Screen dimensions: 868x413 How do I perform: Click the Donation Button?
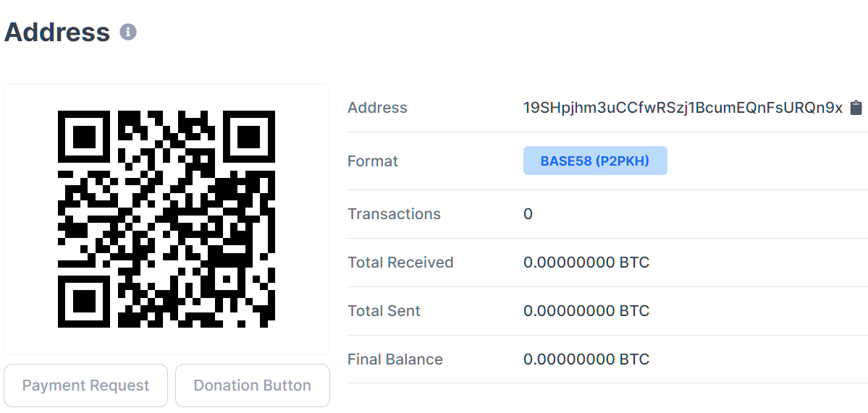pos(252,386)
